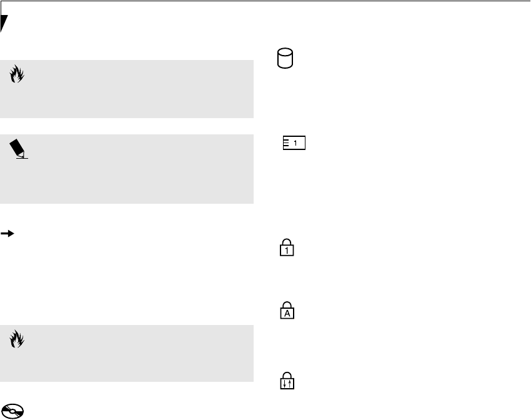
Task: Click the ScrLk padlock icon with arrows
Action: pyautogui.click(x=285, y=380)
